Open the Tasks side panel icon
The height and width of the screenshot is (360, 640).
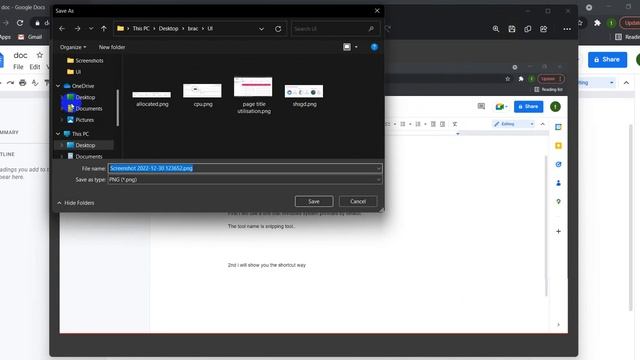pos(558,164)
